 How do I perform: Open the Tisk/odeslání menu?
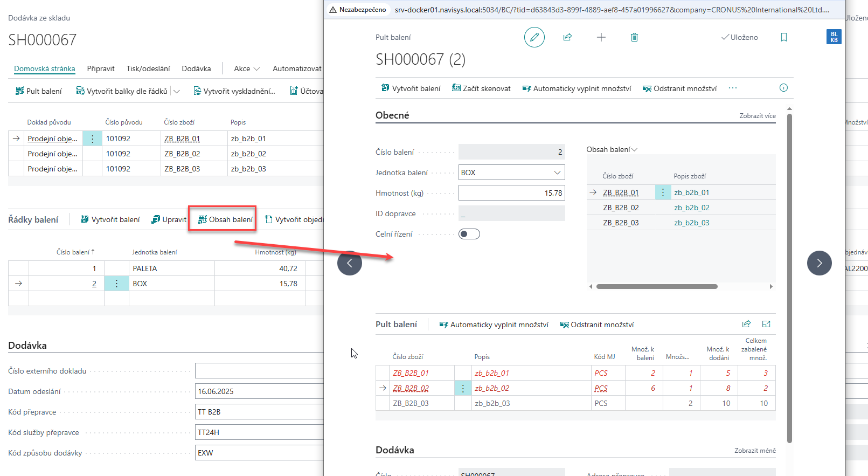pyautogui.click(x=148, y=68)
